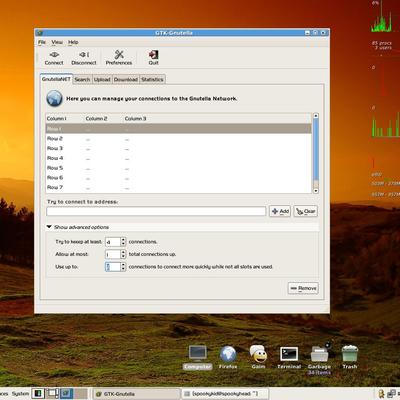The image size is (400, 400).
Task: Select Row 2 in the connection list
Action: (x=179, y=139)
